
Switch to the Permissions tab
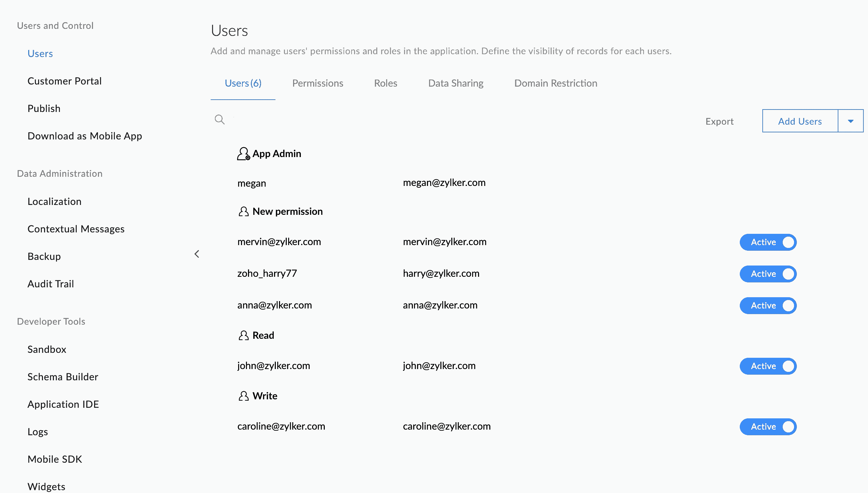coord(317,83)
